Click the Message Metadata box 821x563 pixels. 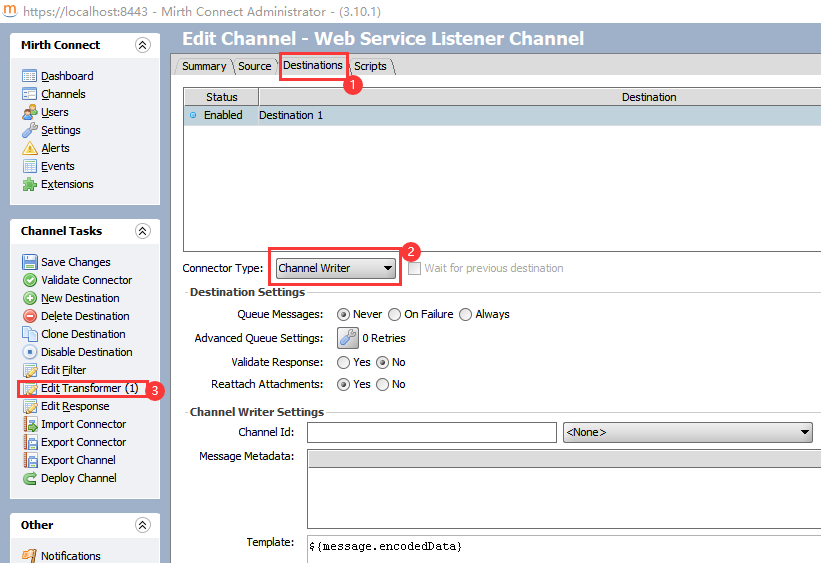[x=564, y=489]
